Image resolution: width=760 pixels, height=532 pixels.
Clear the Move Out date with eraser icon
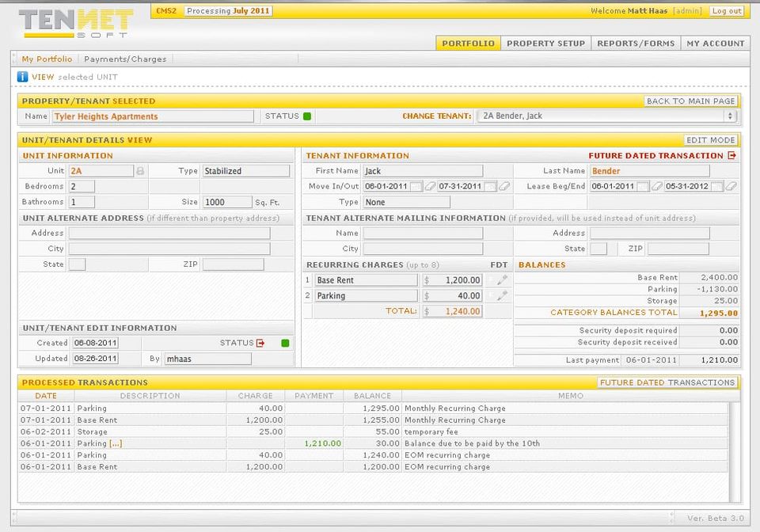point(503,187)
